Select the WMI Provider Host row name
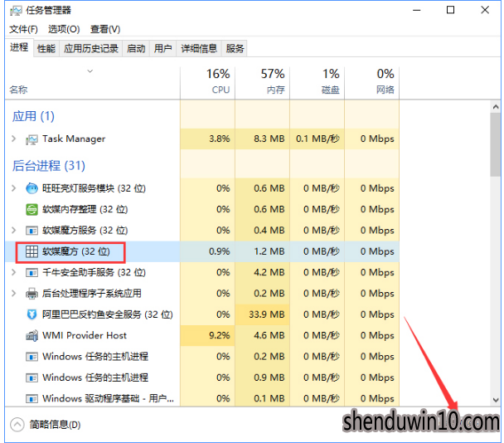The width and height of the screenshot is (504, 443). click(x=85, y=335)
